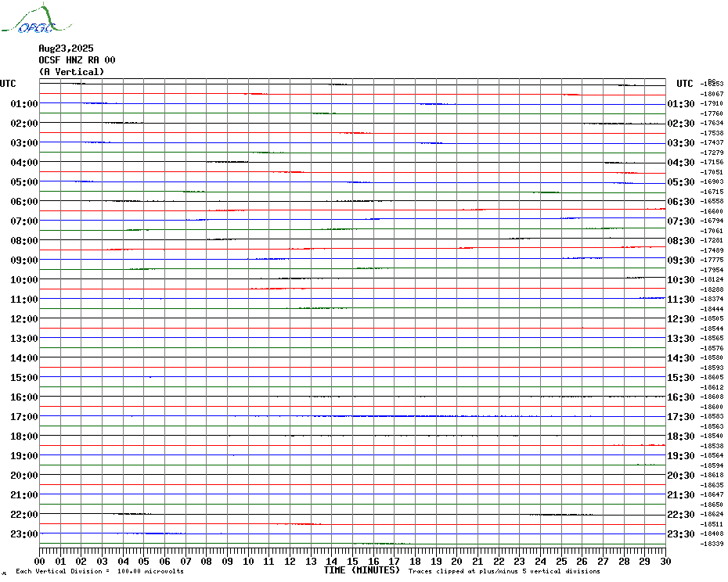Click minute tick label 05 on time axis

point(144,562)
